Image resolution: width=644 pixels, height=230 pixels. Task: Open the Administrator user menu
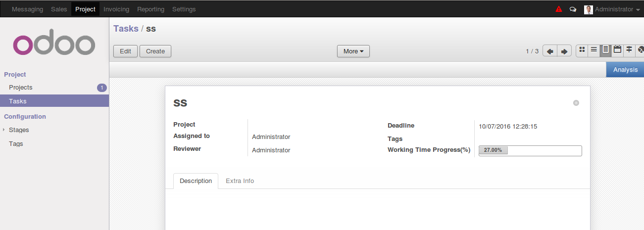coord(613,9)
